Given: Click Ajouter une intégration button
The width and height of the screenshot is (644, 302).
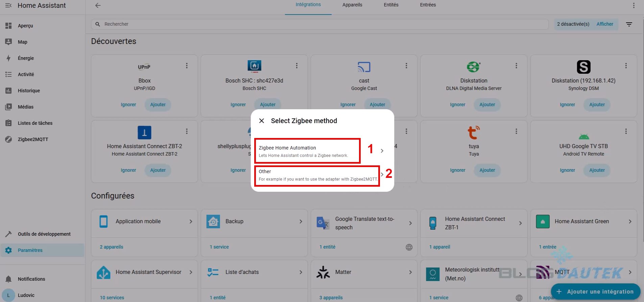Looking at the screenshot, I should (595, 292).
